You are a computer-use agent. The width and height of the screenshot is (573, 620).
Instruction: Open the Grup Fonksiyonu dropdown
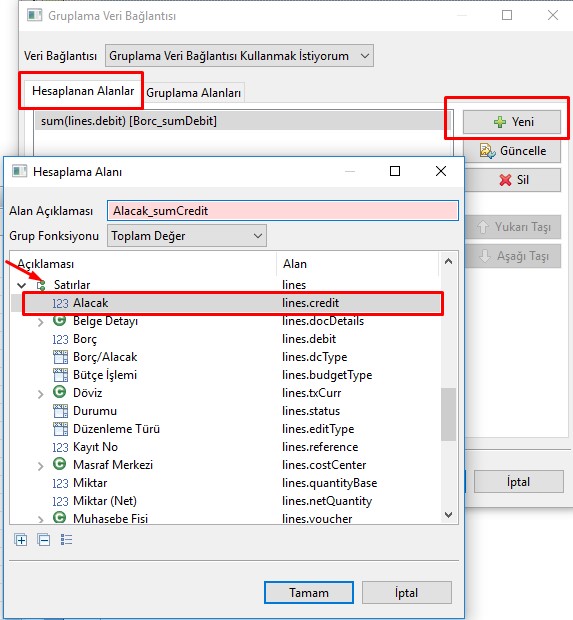(187, 236)
